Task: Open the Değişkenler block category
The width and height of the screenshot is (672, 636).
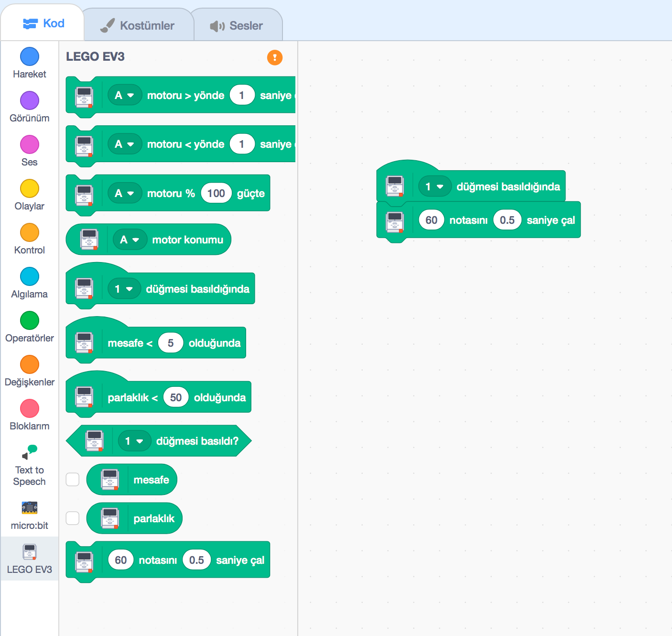Action: click(30, 371)
